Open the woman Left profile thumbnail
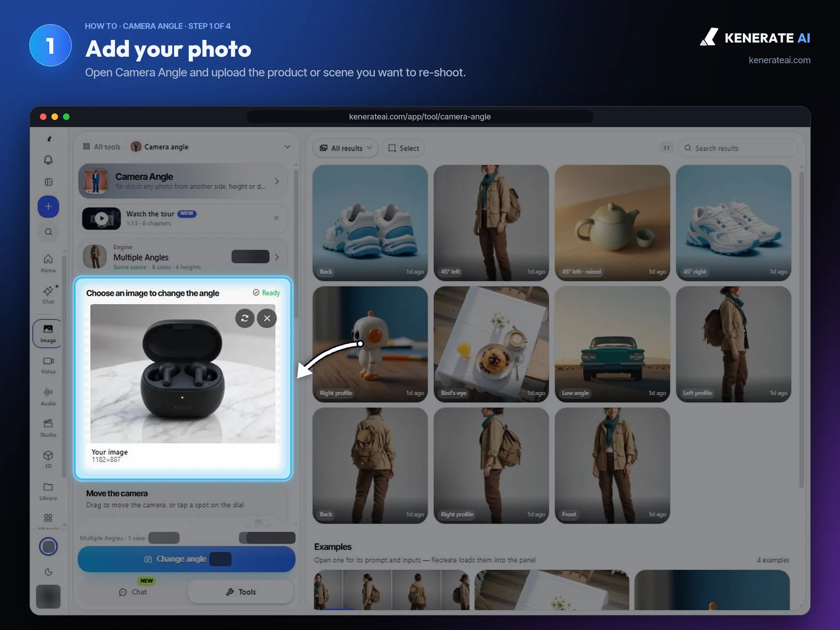The width and height of the screenshot is (840, 630). point(733,344)
